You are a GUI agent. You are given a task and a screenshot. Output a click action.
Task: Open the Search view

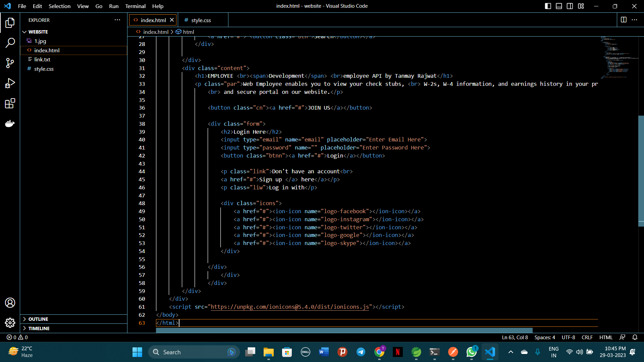pos(10,43)
